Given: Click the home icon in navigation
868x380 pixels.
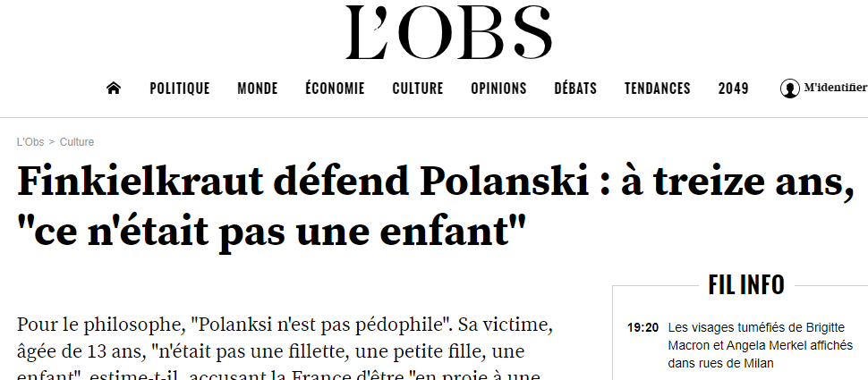Looking at the screenshot, I should click(114, 88).
